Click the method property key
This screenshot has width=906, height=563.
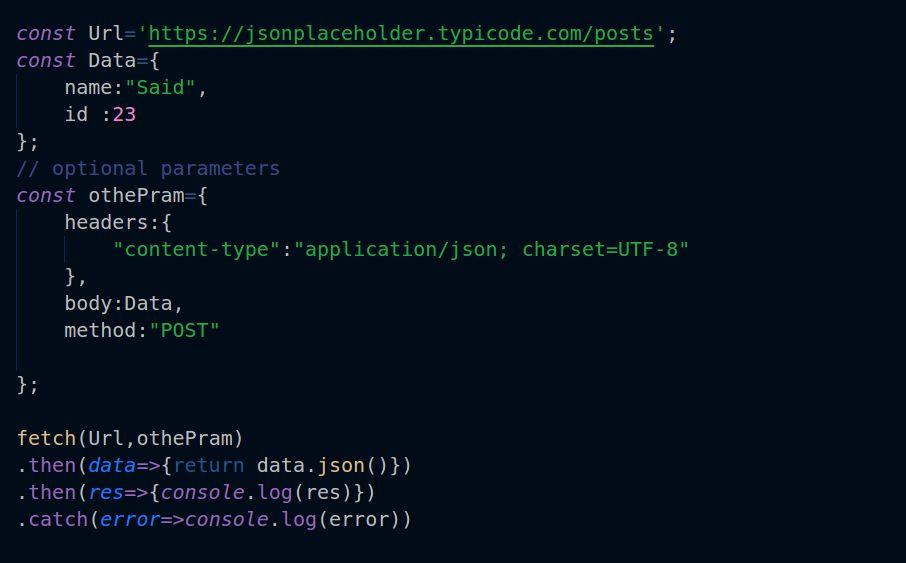100,330
